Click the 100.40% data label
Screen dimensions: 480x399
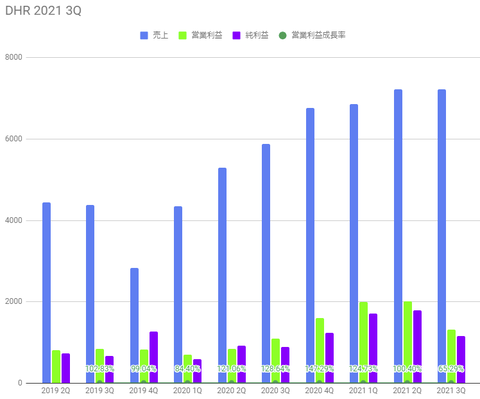pyautogui.click(x=407, y=369)
